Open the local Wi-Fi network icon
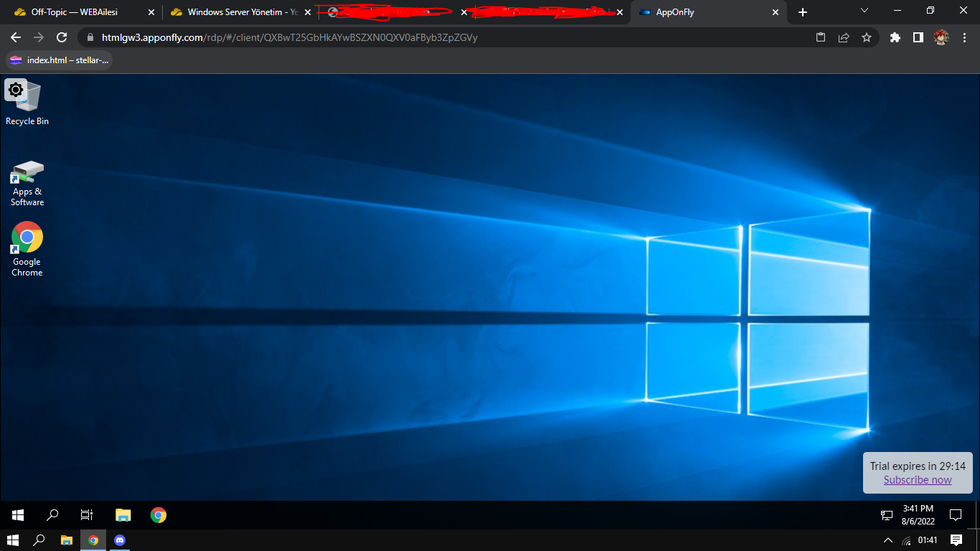 [906, 540]
